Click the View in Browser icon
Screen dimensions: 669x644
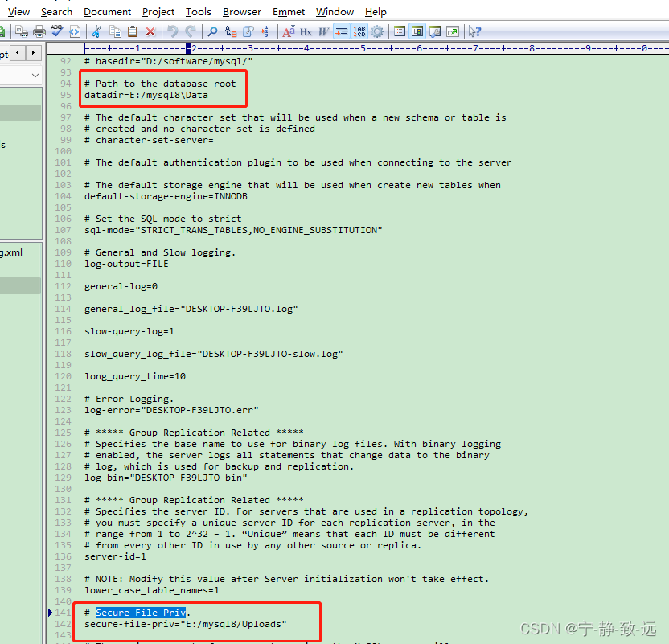(x=75, y=31)
